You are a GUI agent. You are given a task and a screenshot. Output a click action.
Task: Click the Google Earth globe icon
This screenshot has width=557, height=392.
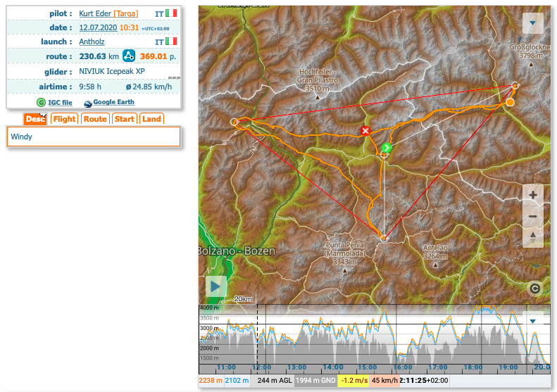click(88, 103)
